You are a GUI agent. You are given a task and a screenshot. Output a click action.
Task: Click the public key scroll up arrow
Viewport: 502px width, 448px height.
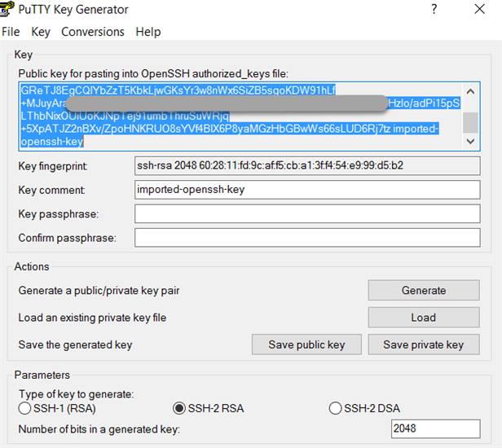(x=470, y=92)
